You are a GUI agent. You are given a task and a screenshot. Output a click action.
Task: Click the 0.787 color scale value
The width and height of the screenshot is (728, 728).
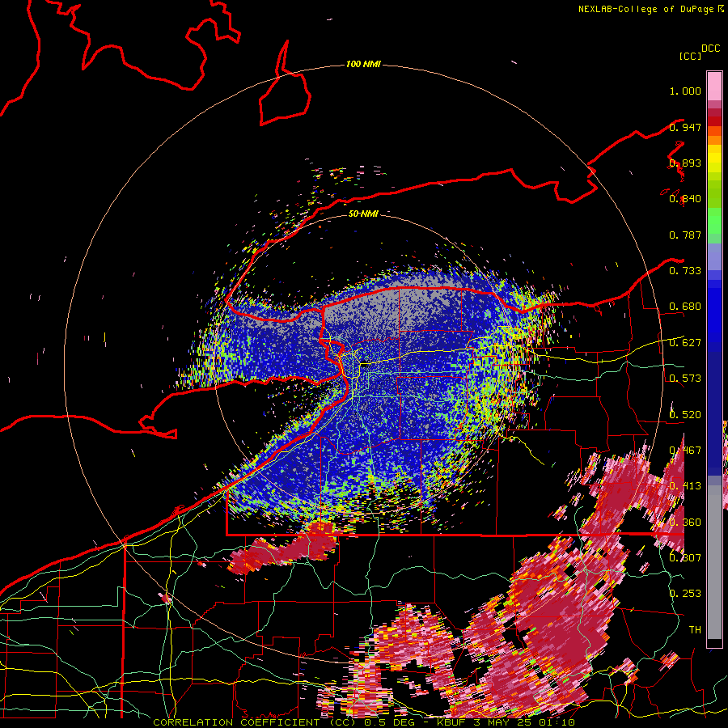685,235
